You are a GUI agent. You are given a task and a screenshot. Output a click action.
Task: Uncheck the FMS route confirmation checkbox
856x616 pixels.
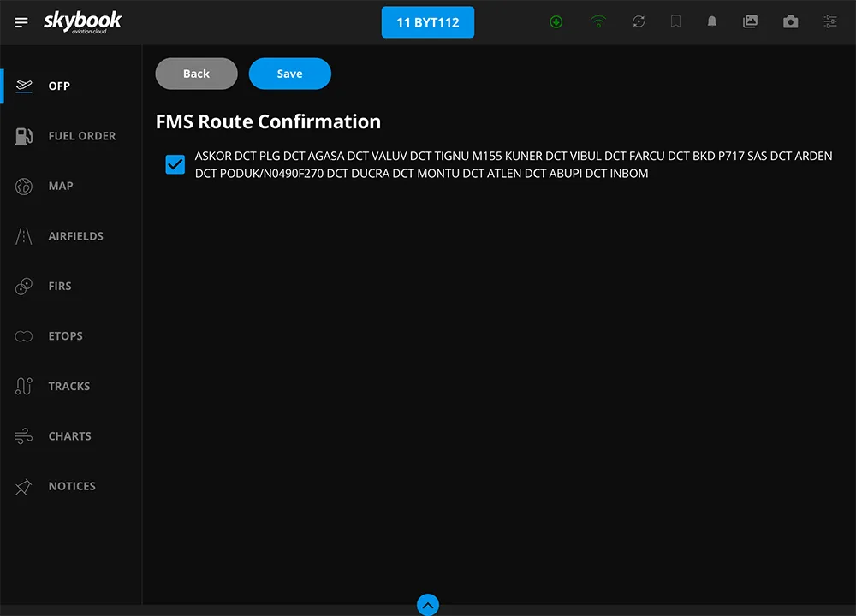pos(175,164)
